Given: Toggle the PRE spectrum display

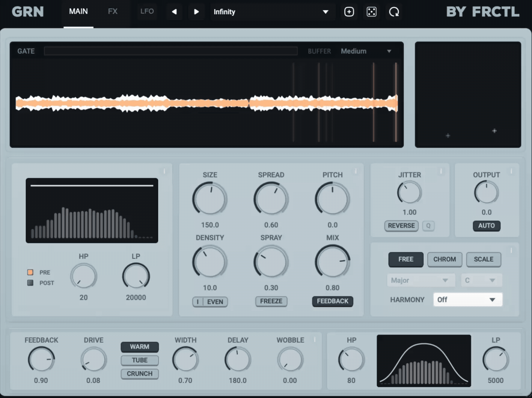Looking at the screenshot, I should point(30,272).
